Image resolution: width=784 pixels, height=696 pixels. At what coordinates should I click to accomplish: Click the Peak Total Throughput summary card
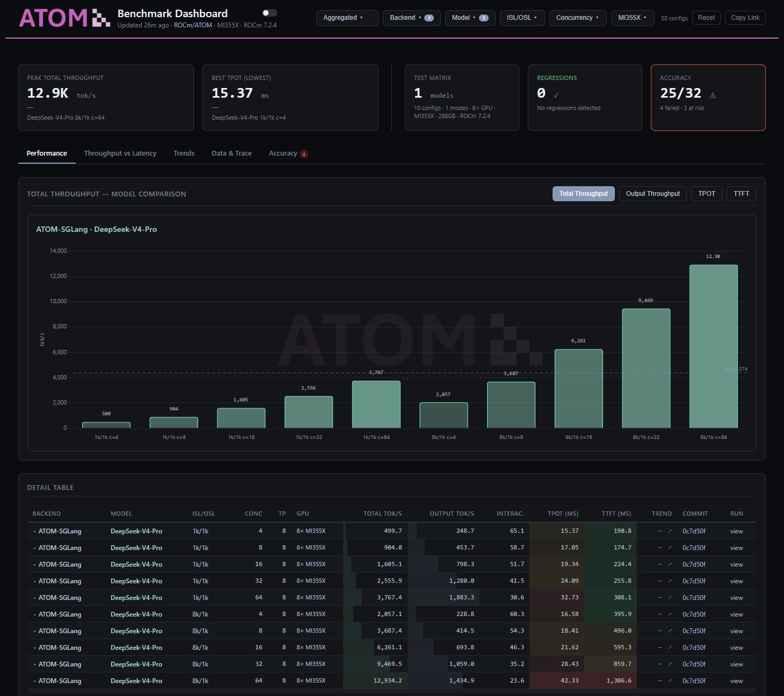click(106, 98)
